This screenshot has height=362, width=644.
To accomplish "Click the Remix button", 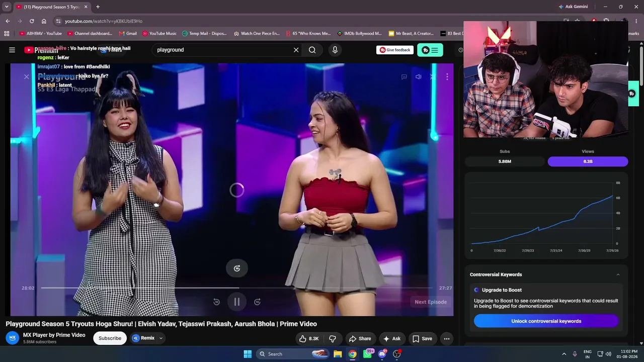I will (143, 338).
